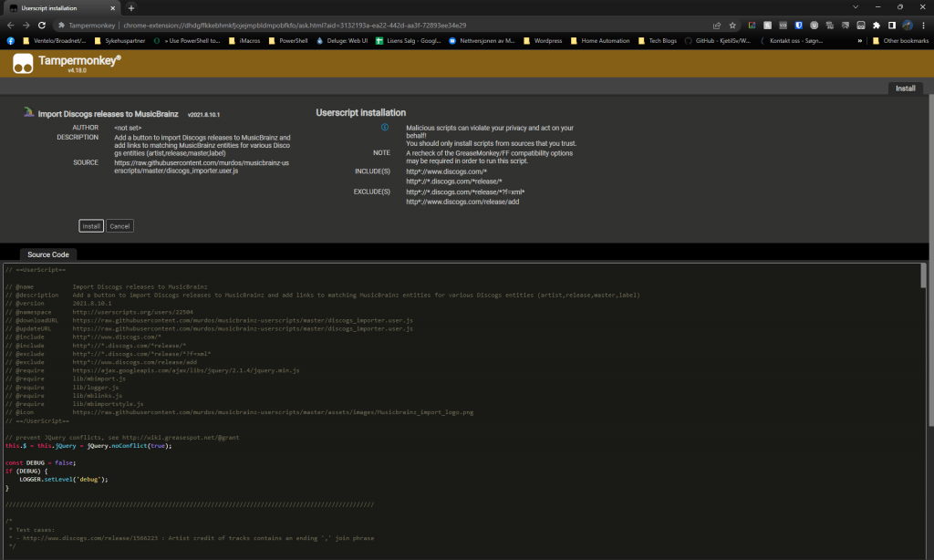Open the Tampermonkey extension toolbar icon
Image resolution: width=934 pixels, height=560 pixels.
click(861, 25)
